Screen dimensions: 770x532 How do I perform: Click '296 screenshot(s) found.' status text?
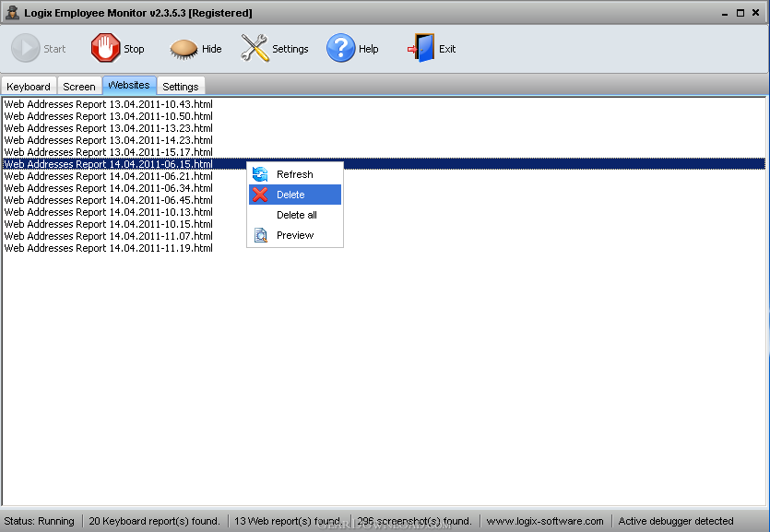tap(414, 521)
